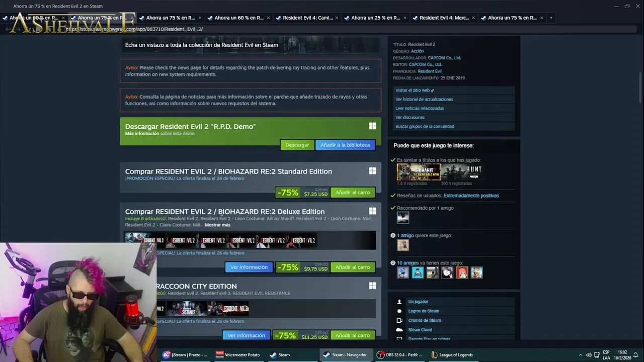Open notifications bell in taskbar
The width and height of the screenshot is (644, 362).
[635, 355]
